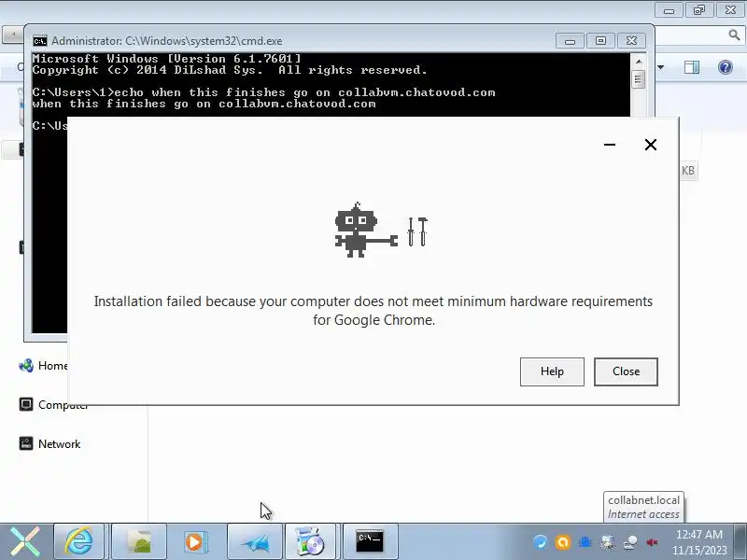This screenshot has width=747, height=560.
Task: Open the Start menu
Action: point(25,541)
